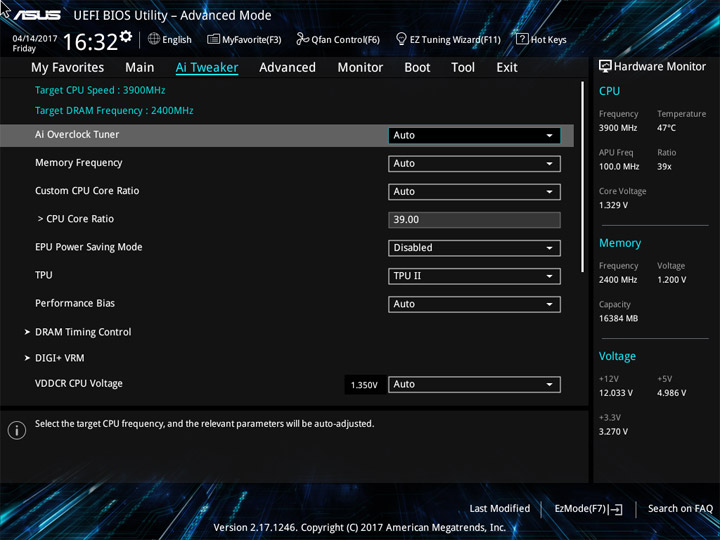
Task: Open the TPU dropdown showing TPU II
Action: coord(474,276)
